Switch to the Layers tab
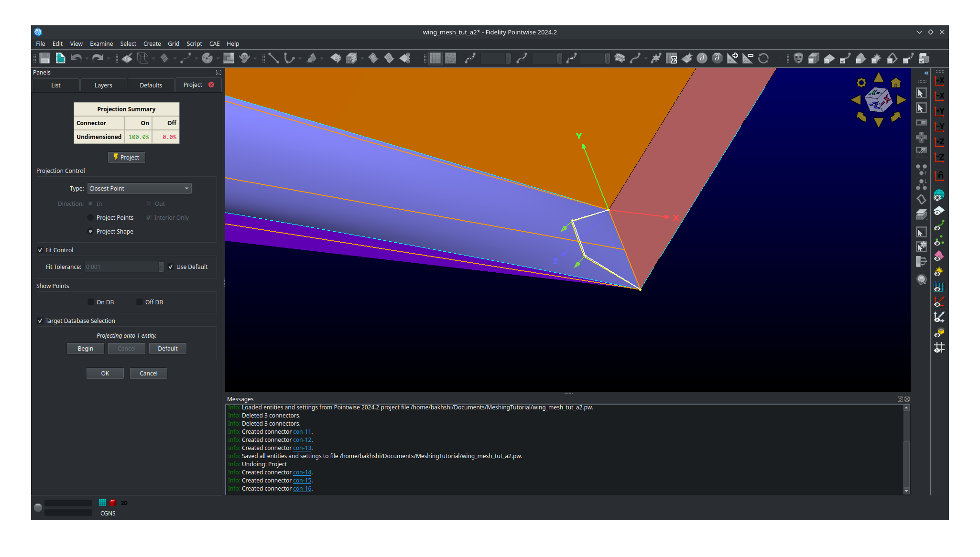Image resolution: width=980 pixels, height=557 pixels. click(x=103, y=85)
